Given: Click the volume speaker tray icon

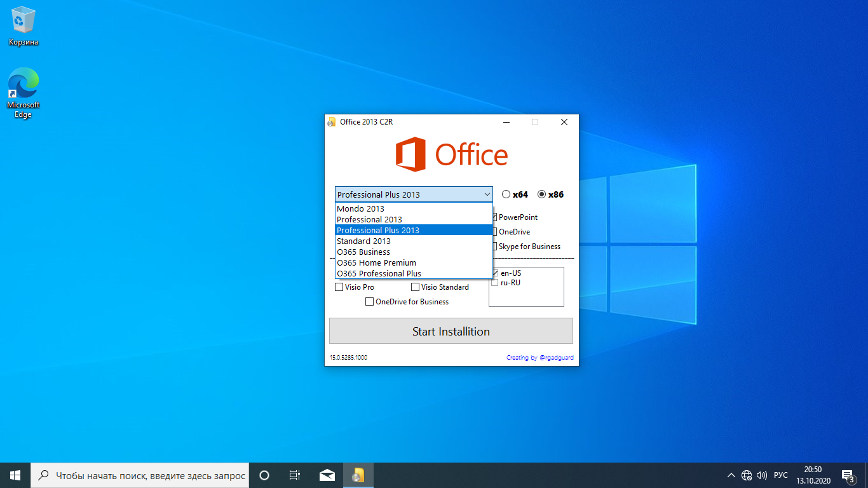Looking at the screenshot, I should [x=762, y=475].
